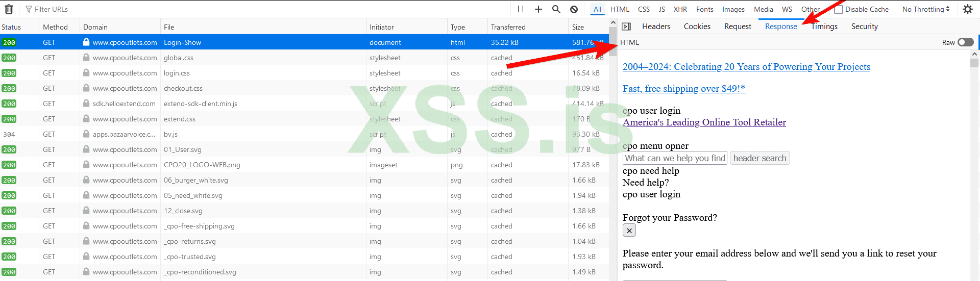Collapse the request details pane
This screenshot has height=281, width=980.
tap(626, 27)
